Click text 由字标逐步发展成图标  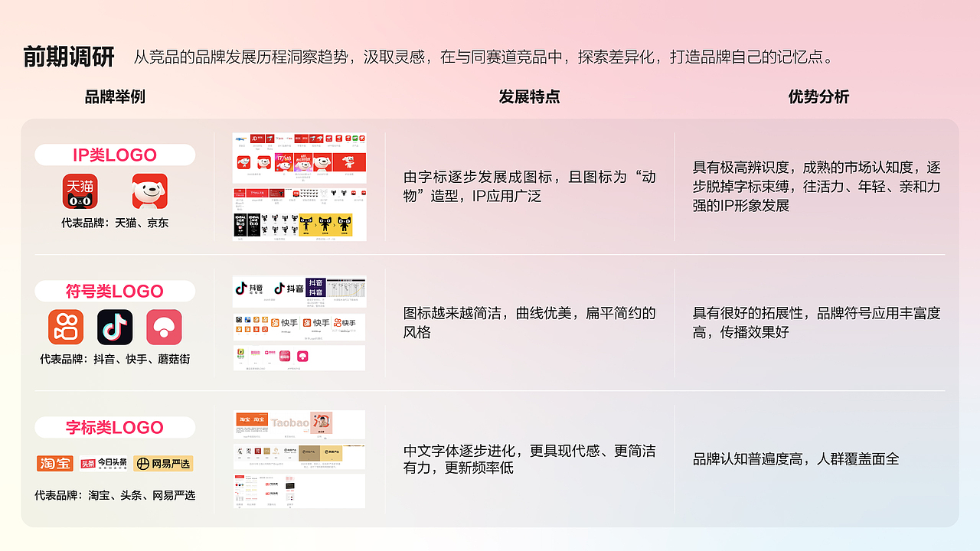(x=480, y=177)
